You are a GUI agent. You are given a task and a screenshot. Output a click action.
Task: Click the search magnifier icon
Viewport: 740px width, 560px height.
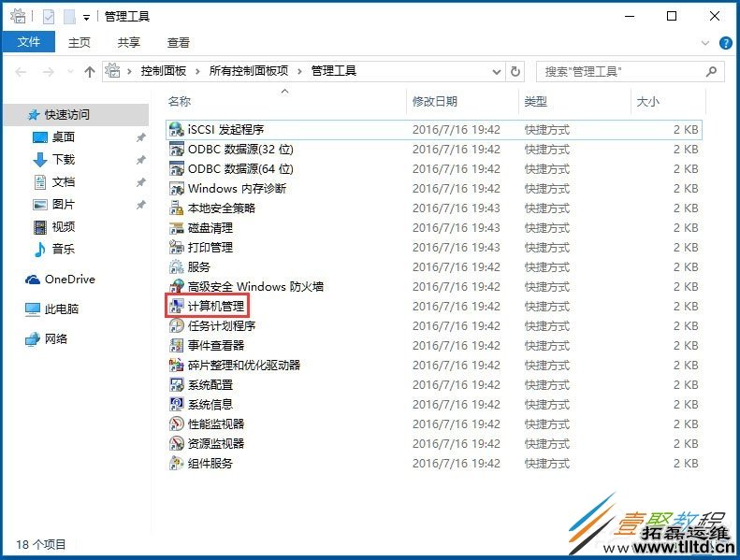711,71
